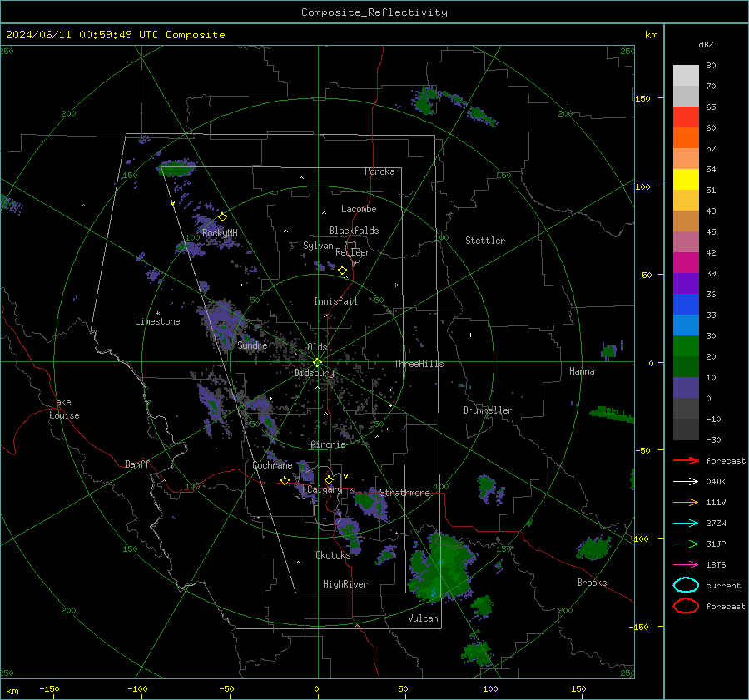Click the yellow diamond marker below RedDeer
The width and height of the screenshot is (749, 700).
(x=343, y=271)
